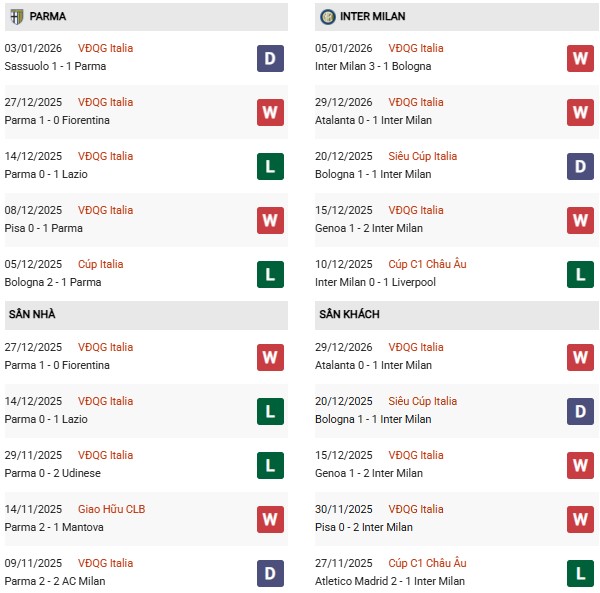Screen dimensions: 600x593
Task: Click the W badge for Inter Milan 3-1 Bologna
Action: [x=580, y=58]
